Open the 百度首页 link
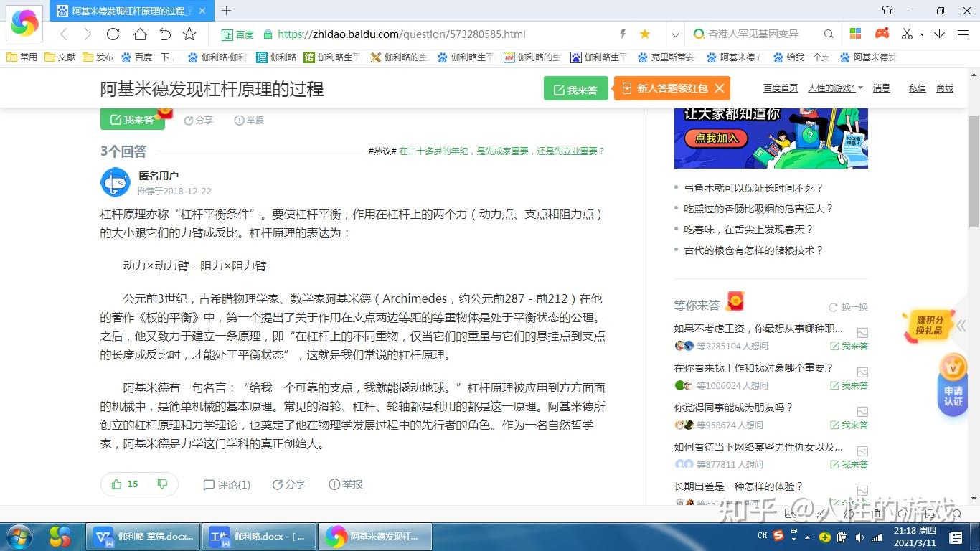 click(x=781, y=88)
